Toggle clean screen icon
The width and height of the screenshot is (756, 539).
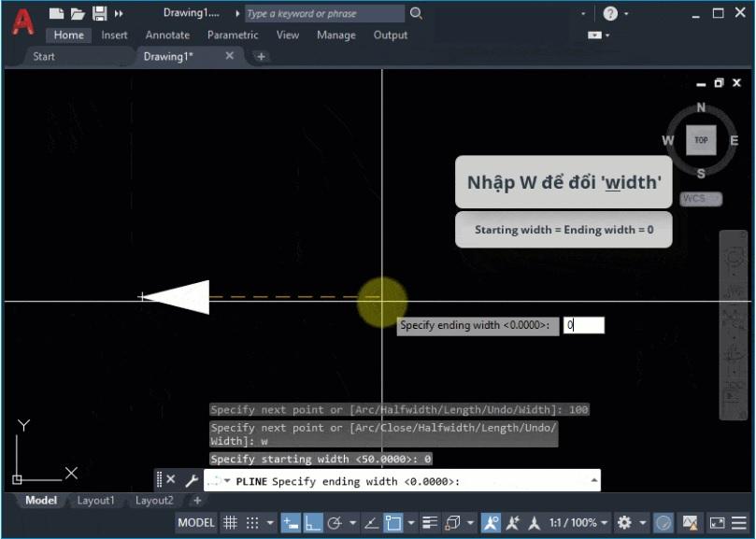click(717, 522)
